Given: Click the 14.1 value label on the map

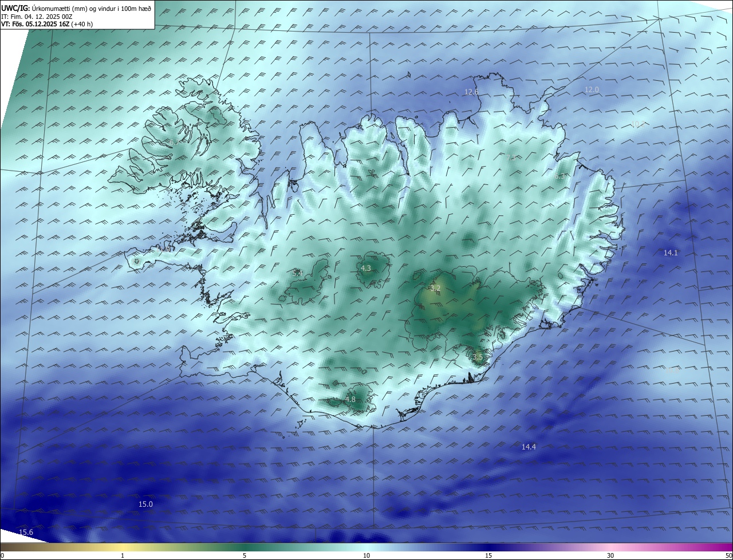Looking at the screenshot, I should tap(671, 253).
